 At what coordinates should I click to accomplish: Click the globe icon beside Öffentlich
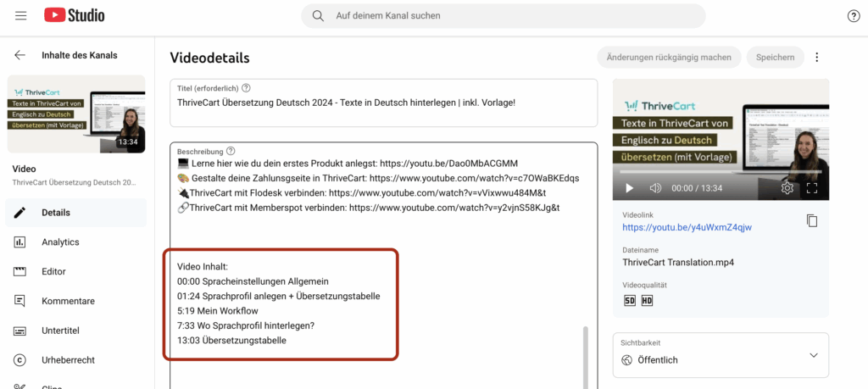626,360
